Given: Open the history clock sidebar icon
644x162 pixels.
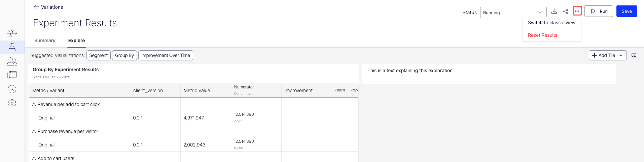Looking at the screenshot, I should (x=12, y=89).
